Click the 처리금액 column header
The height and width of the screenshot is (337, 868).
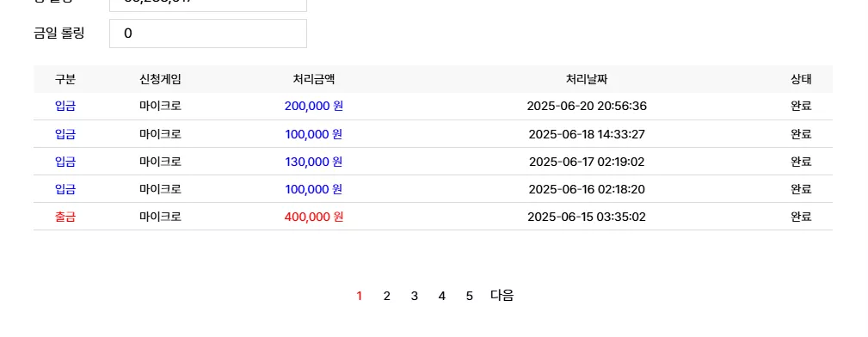314,79
